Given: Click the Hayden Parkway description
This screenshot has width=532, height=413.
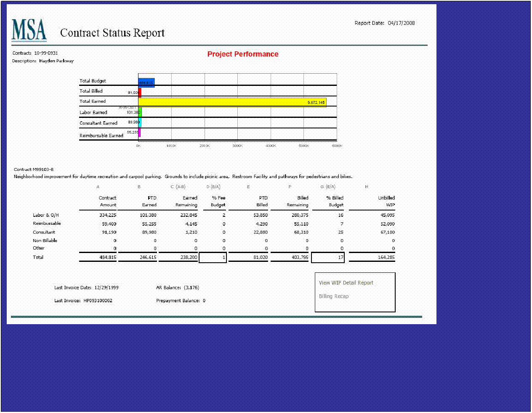Looking at the screenshot, I should click(x=56, y=61).
